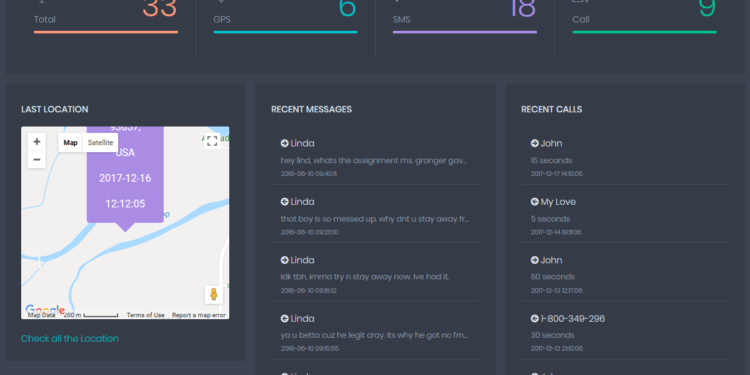Zoom out on the last location map
The height and width of the screenshot is (375, 750).
point(37,159)
